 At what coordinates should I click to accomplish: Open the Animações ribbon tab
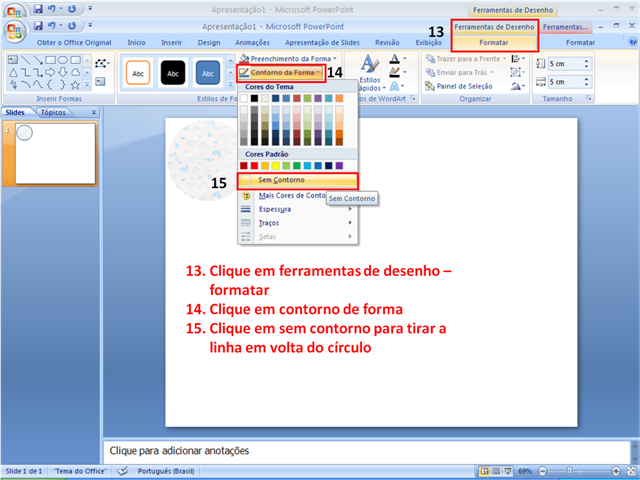point(252,42)
